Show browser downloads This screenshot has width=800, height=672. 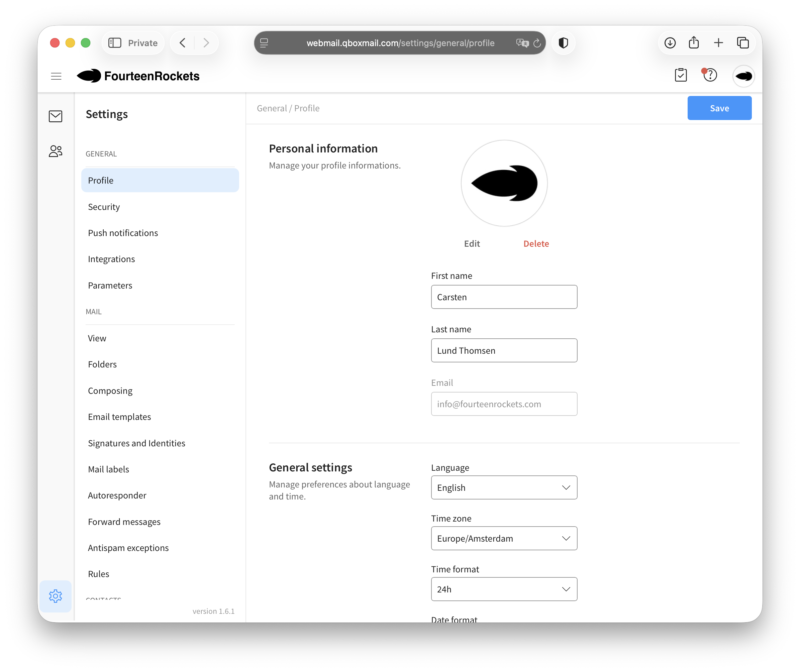click(670, 43)
